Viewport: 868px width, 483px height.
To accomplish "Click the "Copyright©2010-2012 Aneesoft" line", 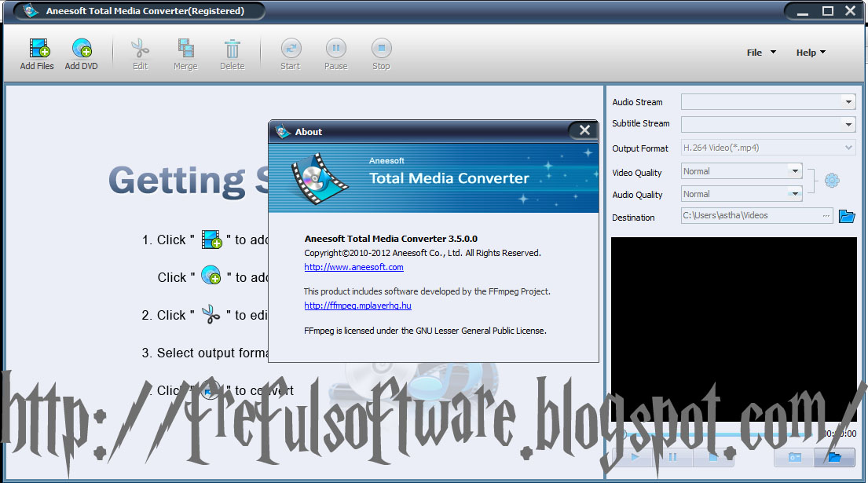I will 423,254.
